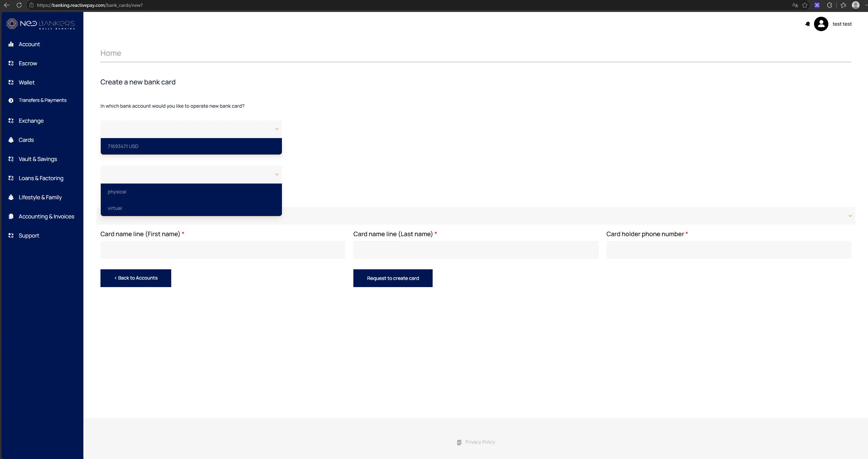Viewport: 868px width, 459px height.
Task: Bookmark page with star icon
Action: [x=805, y=5]
